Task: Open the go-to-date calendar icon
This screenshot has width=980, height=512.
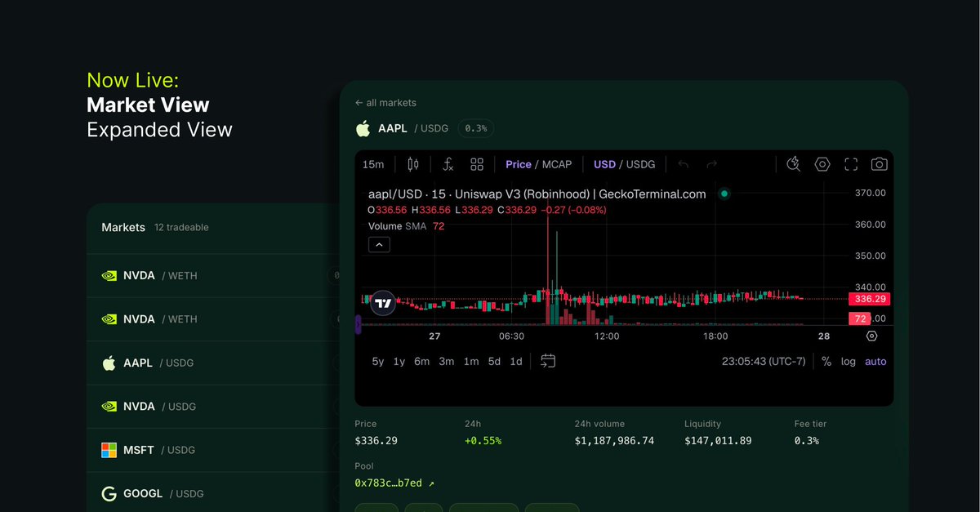Action: [548, 361]
